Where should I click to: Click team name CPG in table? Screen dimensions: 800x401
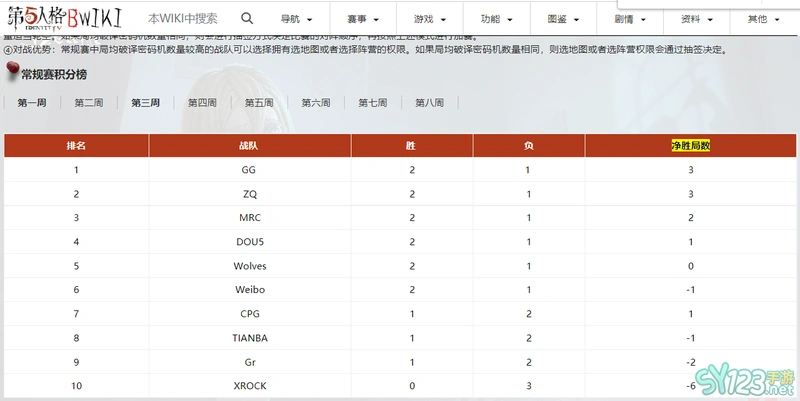click(250, 314)
